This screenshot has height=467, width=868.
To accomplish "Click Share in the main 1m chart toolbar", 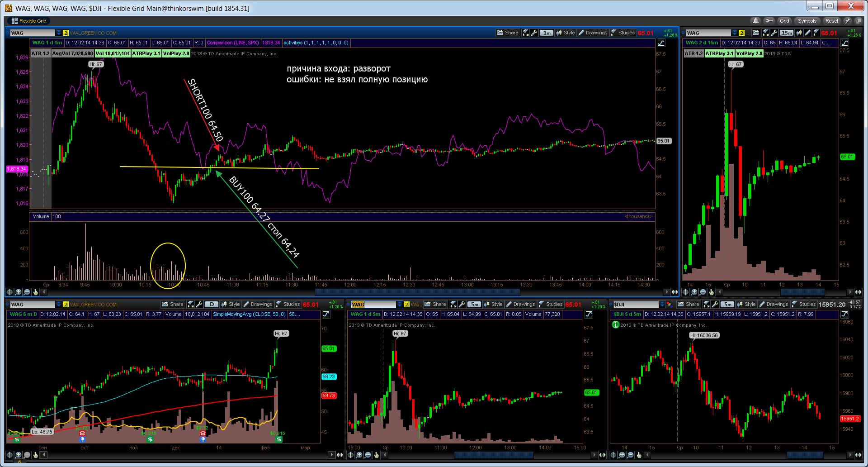I will (507, 33).
